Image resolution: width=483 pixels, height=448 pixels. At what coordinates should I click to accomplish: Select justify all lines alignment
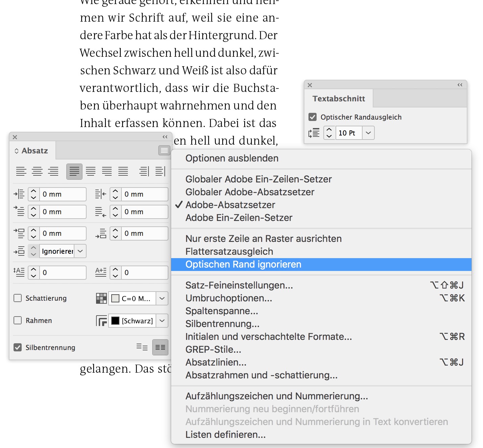point(123,171)
